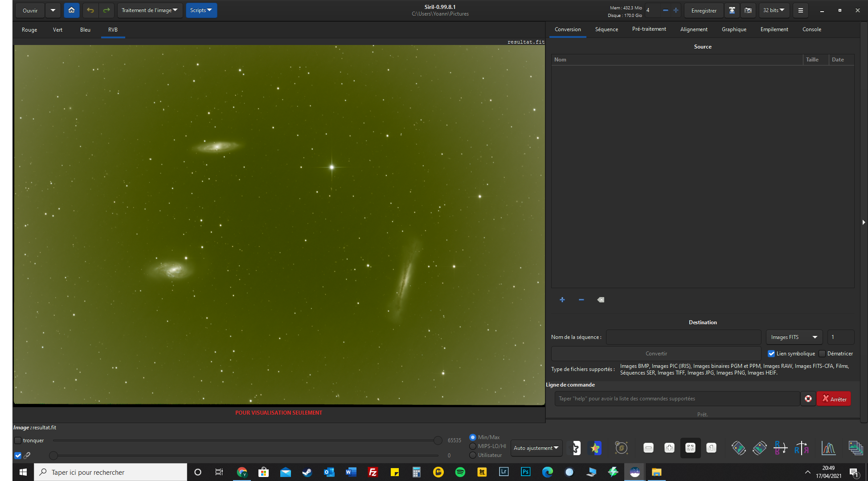The width and height of the screenshot is (868, 481).
Task: Take a snapshot with camera icon
Action: click(748, 10)
